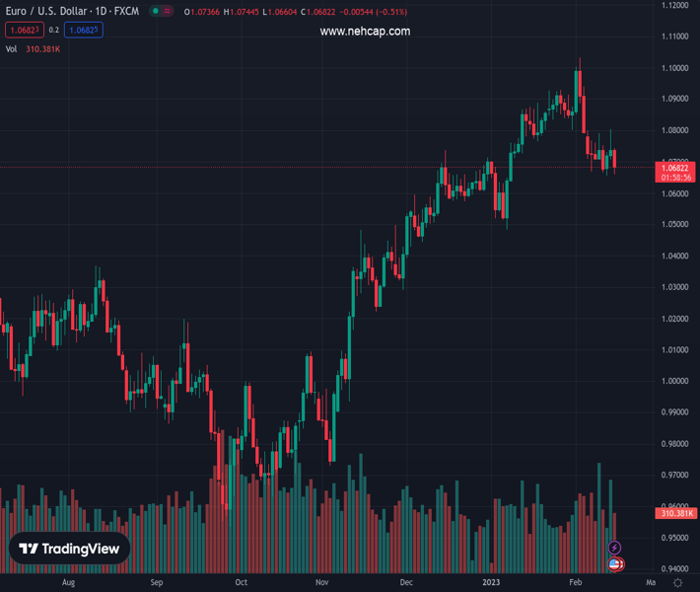The height and width of the screenshot is (592, 700).
Task: Click the Oct label on the time axis
Action: pyautogui.click(x=242, y=582)
